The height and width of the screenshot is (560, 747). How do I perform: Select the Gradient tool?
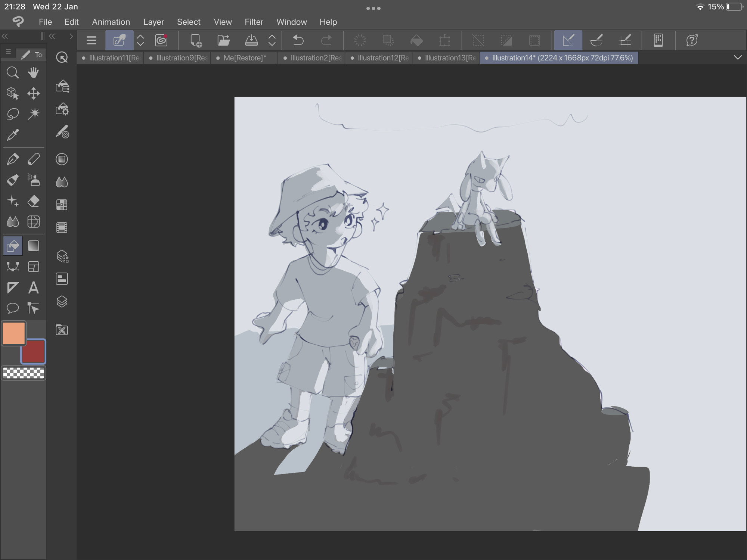[x=34, y=246]
